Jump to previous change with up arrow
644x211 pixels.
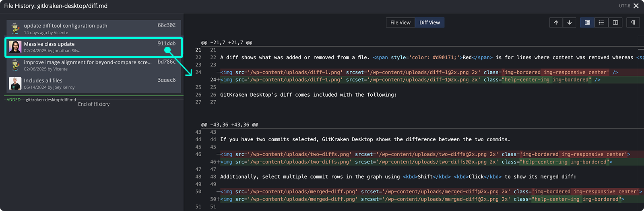556,23
